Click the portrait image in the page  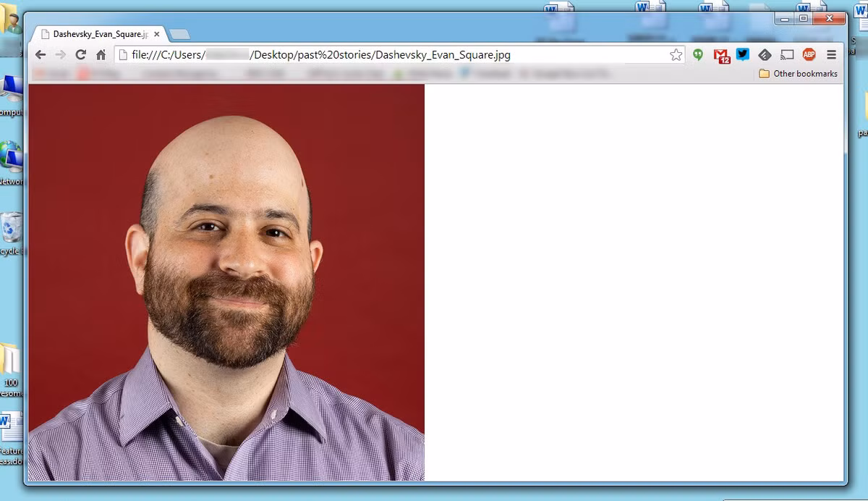226,282
